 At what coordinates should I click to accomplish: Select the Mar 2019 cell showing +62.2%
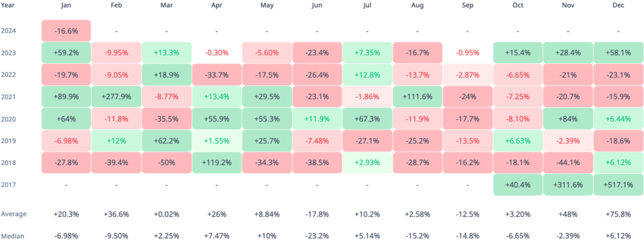click(166, 141)
